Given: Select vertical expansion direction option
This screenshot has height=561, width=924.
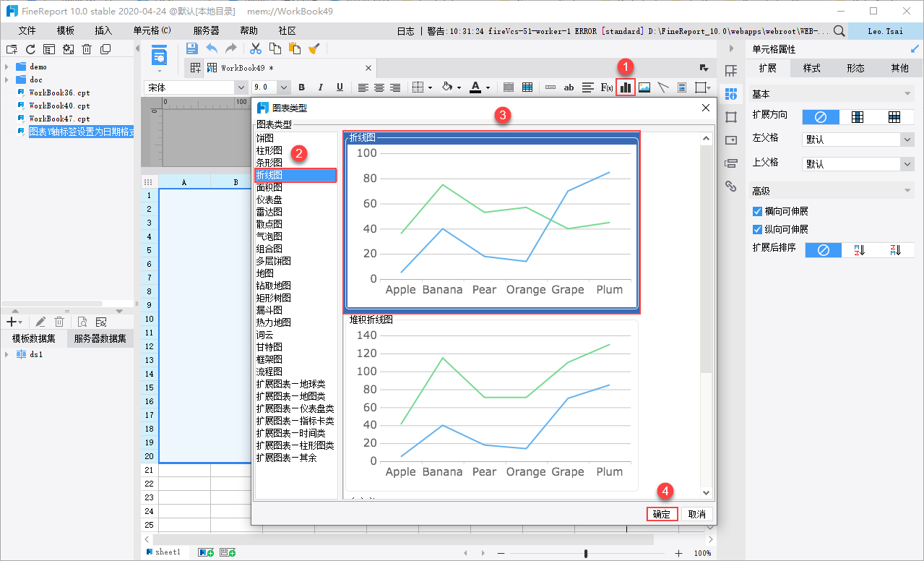Looking at the screenshot, I should coord(858,117).
